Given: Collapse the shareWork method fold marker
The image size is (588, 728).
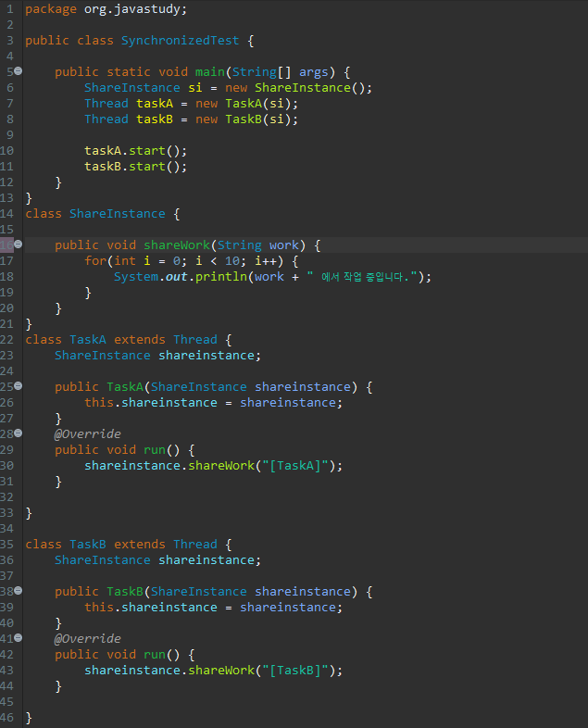Looking at the screenshot, I should click(x=18, y=245).
